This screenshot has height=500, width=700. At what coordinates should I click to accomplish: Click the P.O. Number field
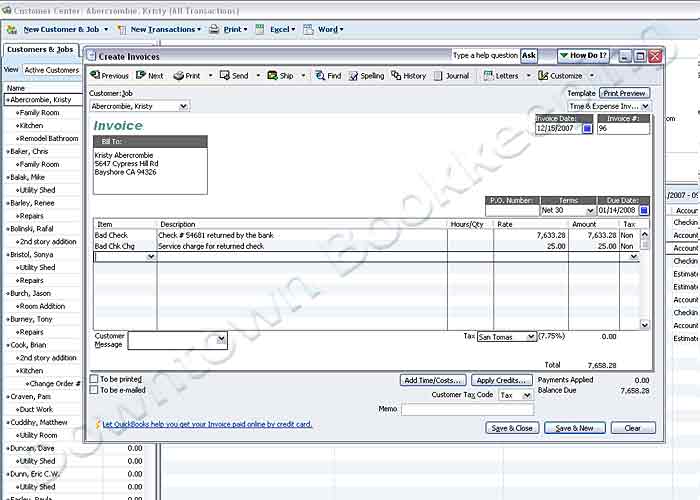(512, 210)
